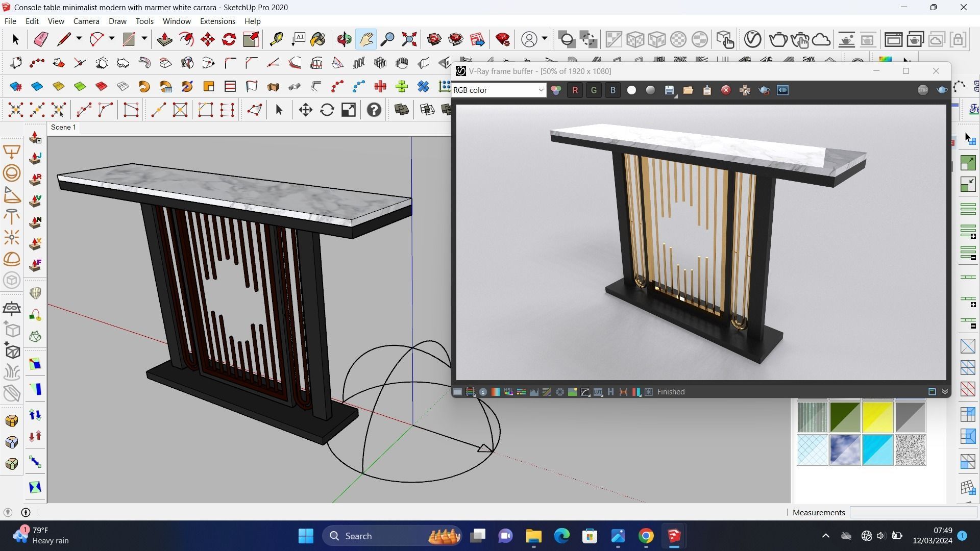Open the Camera menu
980x551 pixels.
coord(86,21)
